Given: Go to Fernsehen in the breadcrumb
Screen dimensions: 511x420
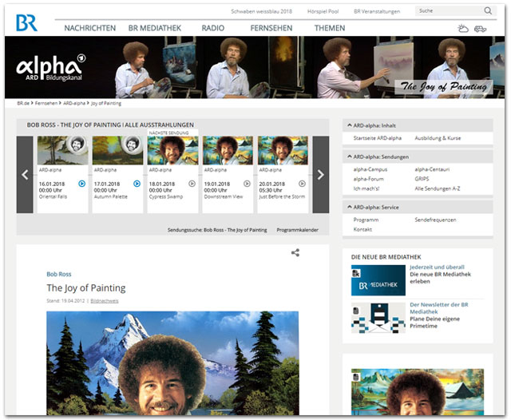Looking at the screenshot, I should [46, 103].
